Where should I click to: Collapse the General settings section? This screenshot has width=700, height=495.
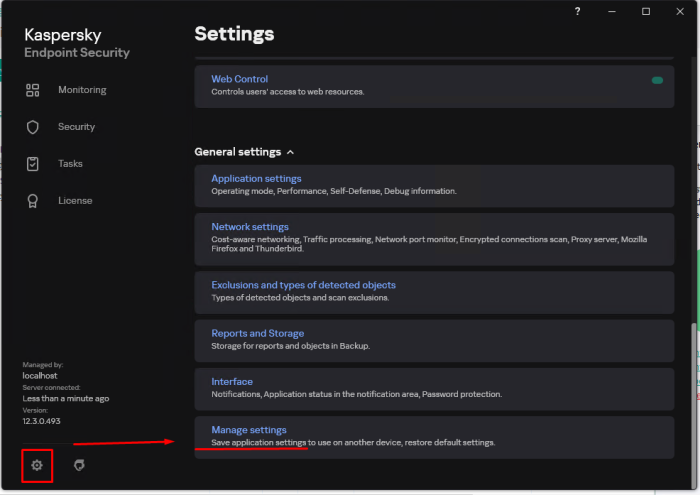[290, 152]
